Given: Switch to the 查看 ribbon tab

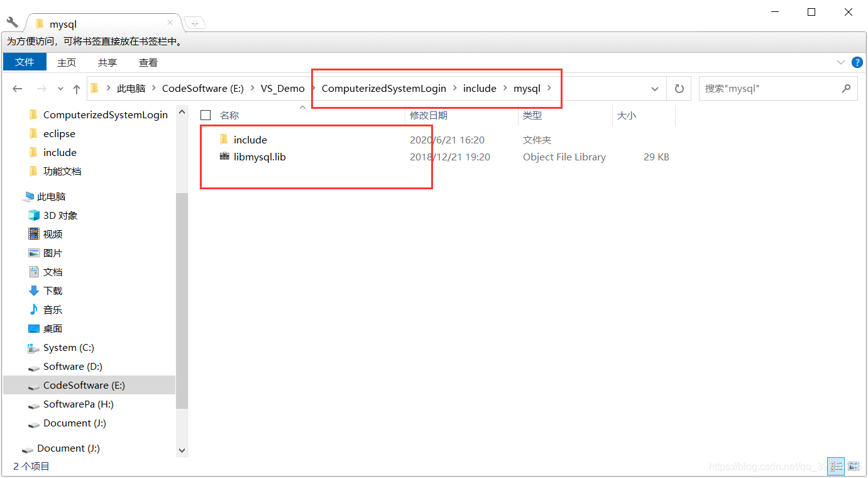Looking at the screenshot, I should (x=148, y=62).
